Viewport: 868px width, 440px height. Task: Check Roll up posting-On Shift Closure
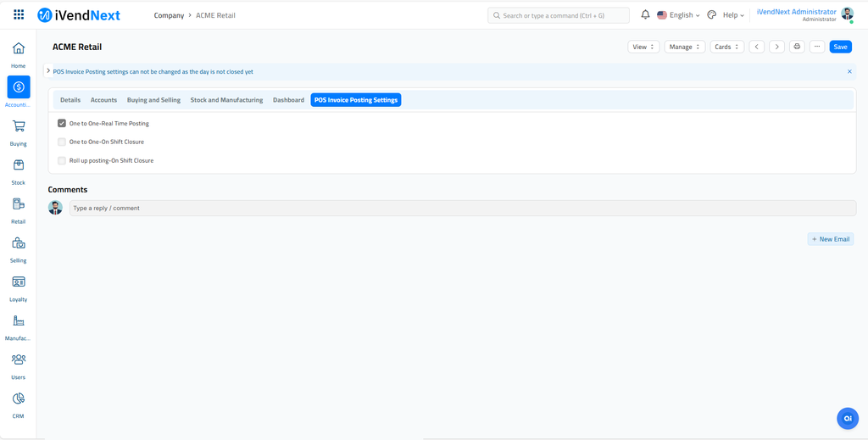62,161
